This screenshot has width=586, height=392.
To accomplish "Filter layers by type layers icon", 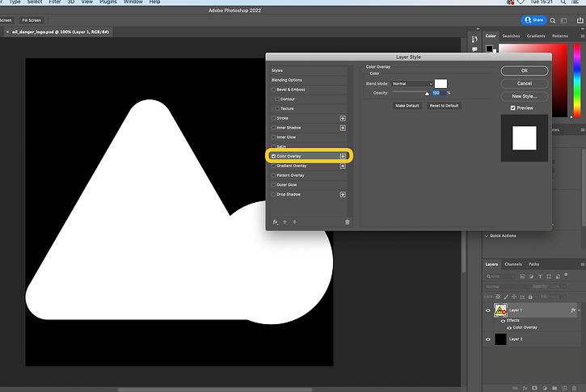I will (x=540, y=276).
